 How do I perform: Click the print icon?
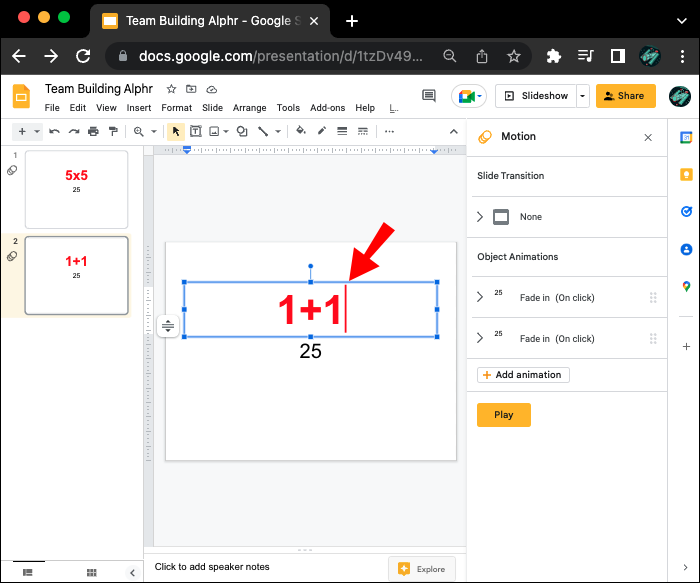tap(93, 131)
